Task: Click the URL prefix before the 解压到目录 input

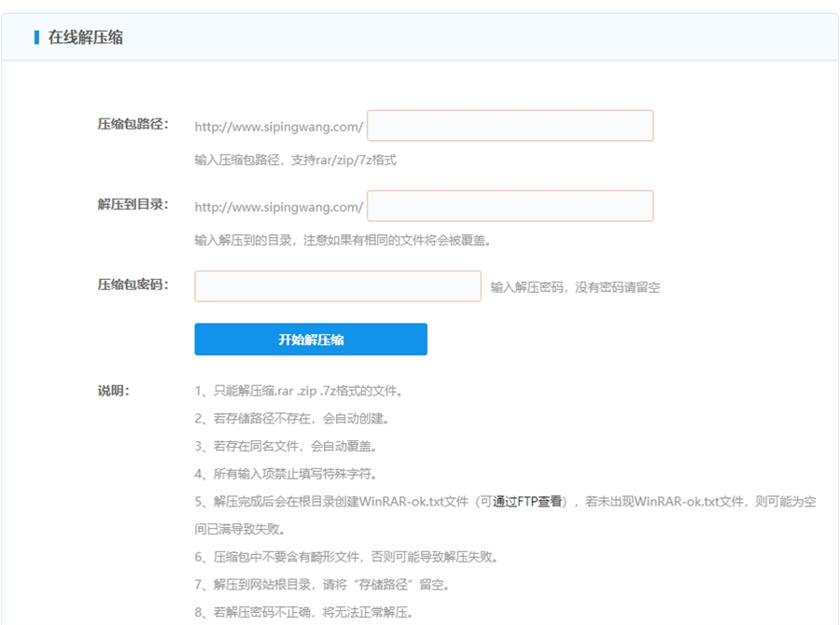Action: click(278, 207)
